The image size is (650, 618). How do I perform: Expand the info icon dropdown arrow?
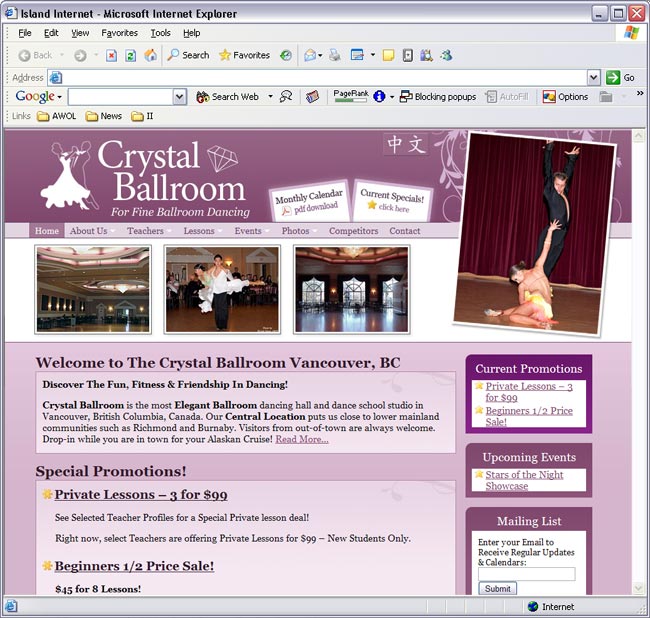[x=392, y=97]
